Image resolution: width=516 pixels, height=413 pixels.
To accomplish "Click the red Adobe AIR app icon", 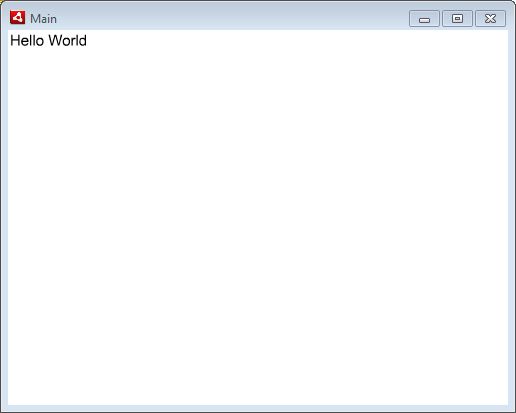I will tap(17, 18).
